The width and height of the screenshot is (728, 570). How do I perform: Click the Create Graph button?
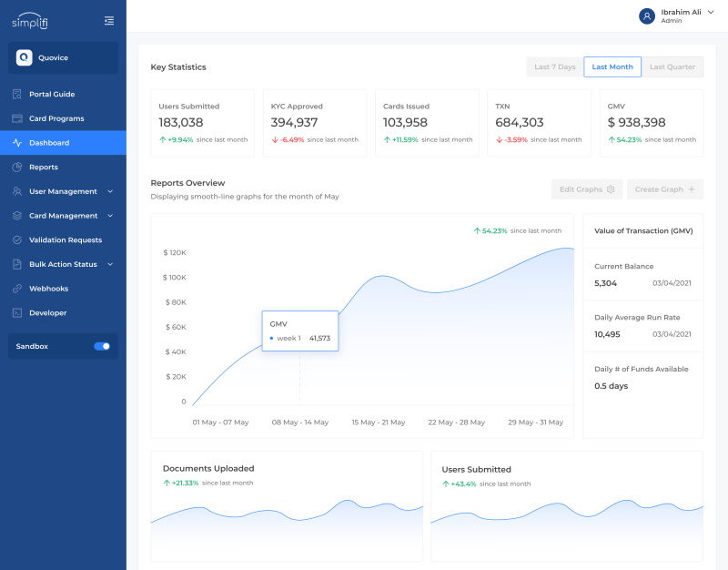tap(665, 189)
